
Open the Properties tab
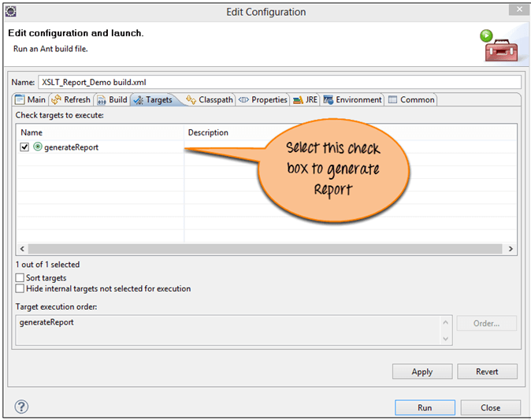pyautogui.click(x=263, y=100)
